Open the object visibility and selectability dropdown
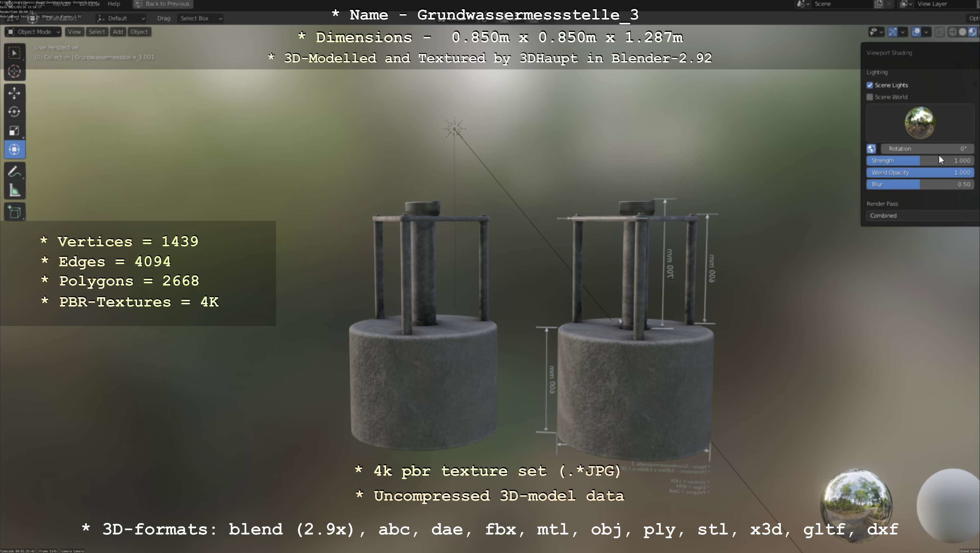The width and height of the screenshot is (980, 553). click(x=876, y=32)
